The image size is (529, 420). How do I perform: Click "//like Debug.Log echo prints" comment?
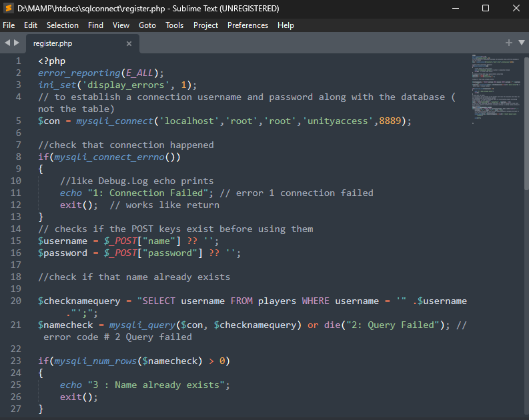pos(137,181)
